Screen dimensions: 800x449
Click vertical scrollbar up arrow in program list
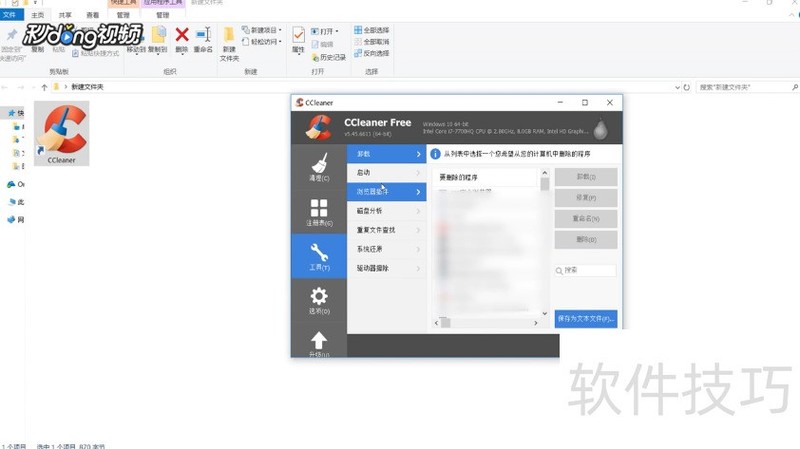[x=544, y=173]
